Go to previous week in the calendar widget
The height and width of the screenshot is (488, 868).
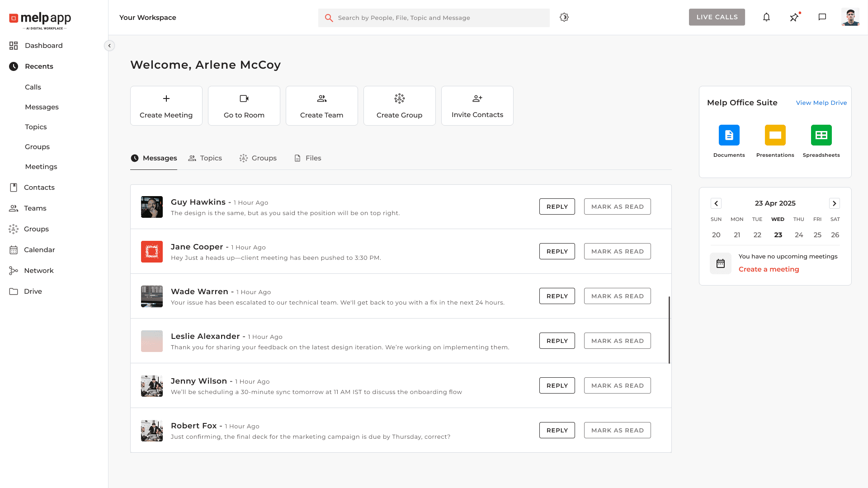click(x=716, y=203)
